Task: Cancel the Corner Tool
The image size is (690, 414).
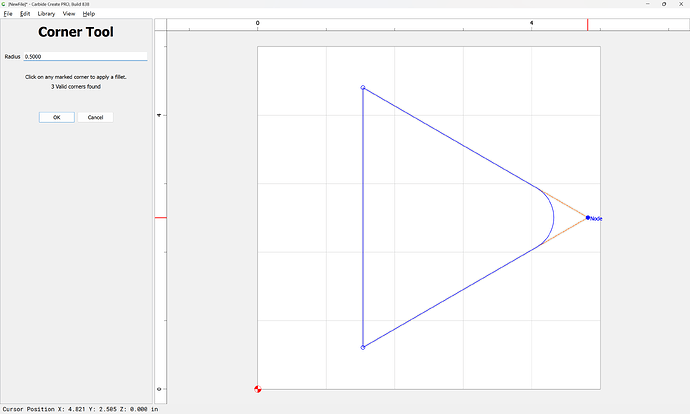Action: [95, 117]
